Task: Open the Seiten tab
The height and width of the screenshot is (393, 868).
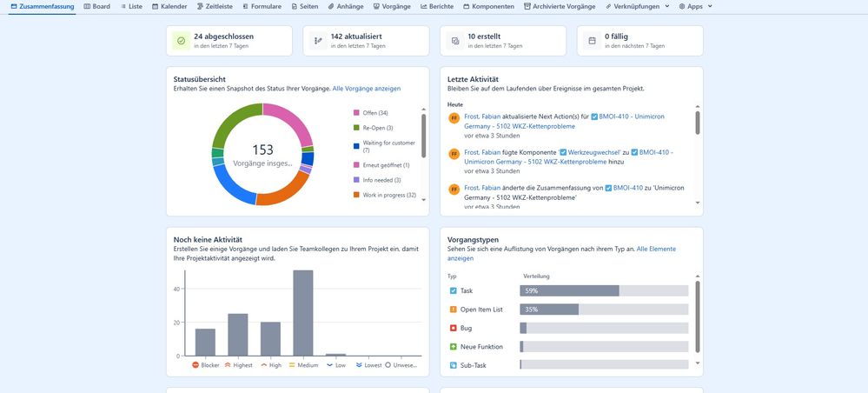Action: (304, 7)
